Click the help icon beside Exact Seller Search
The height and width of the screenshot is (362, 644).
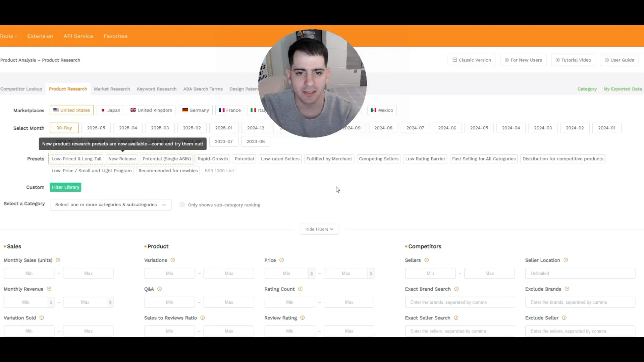[x=456, y=318]
